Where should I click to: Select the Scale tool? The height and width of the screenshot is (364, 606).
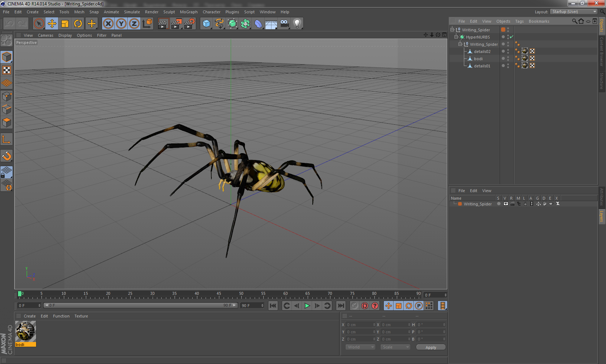(x=65, y=24)
